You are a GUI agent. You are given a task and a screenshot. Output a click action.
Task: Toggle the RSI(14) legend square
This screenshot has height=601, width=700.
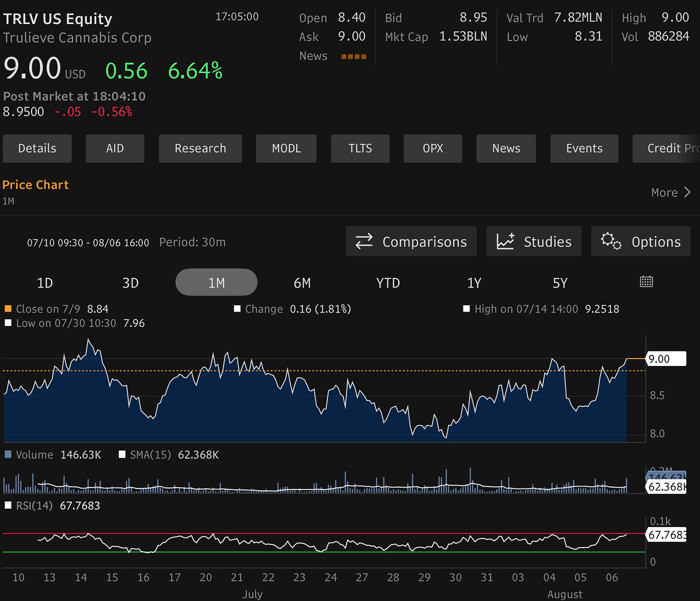tap(8, 505)
